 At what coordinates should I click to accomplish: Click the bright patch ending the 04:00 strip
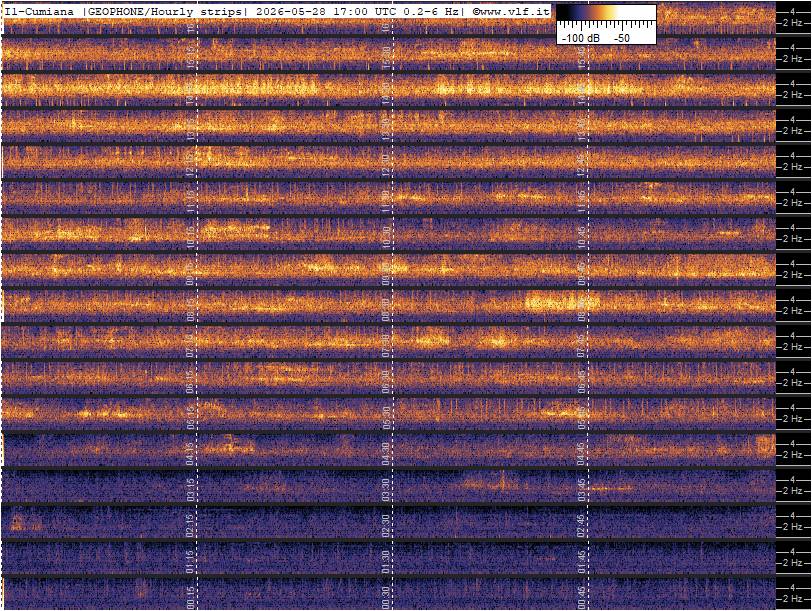click(765, 444)
